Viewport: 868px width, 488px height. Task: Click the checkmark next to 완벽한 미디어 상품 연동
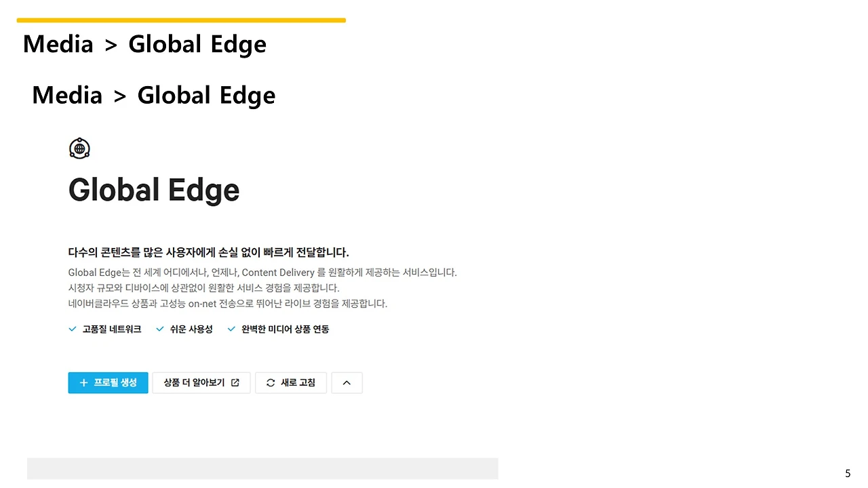(x=231, y=329)
